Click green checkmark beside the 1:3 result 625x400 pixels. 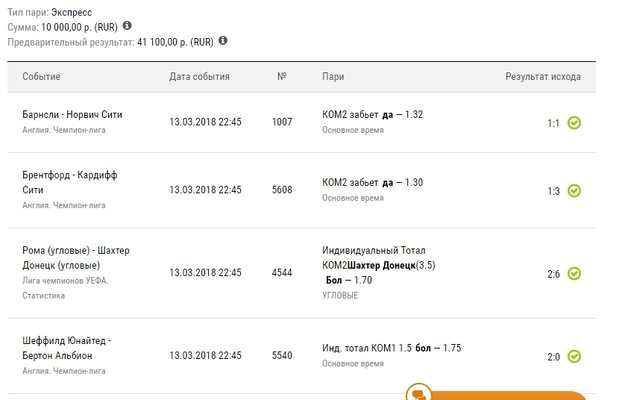pos(574,190)
